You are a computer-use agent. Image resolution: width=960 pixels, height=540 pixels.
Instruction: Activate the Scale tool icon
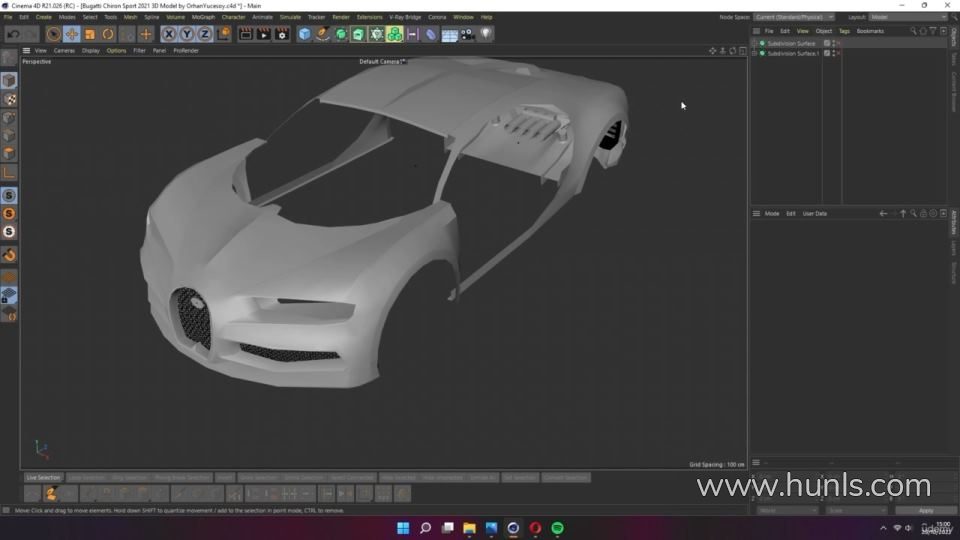[x=90, y=34]
